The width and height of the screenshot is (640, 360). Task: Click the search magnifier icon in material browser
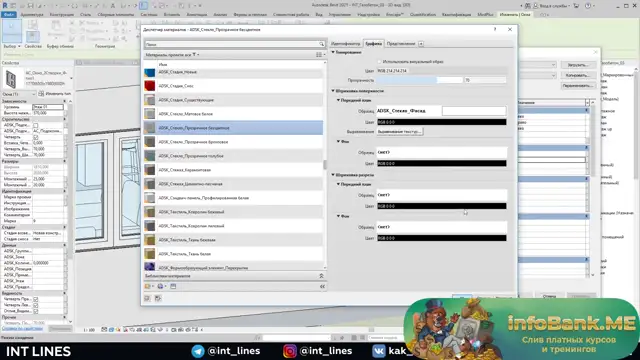point(322,44)
